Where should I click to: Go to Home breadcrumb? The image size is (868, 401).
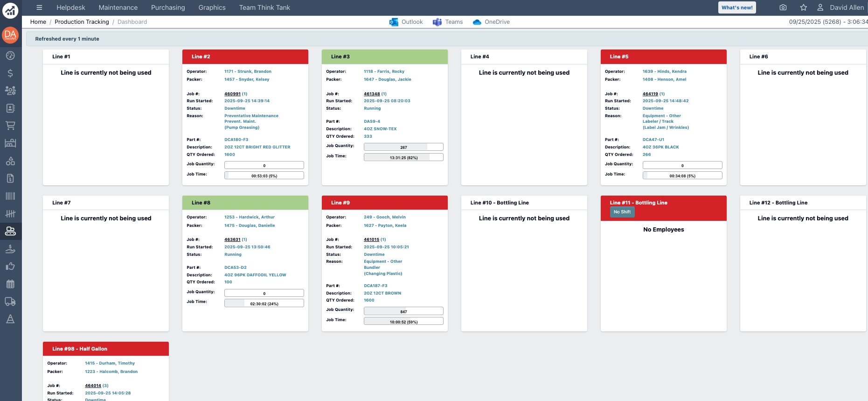coord(38,22)
